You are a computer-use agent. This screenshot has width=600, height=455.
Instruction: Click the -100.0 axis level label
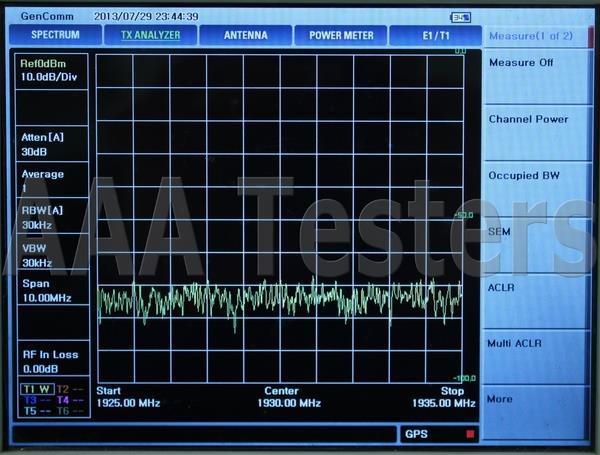pos(464,378)
